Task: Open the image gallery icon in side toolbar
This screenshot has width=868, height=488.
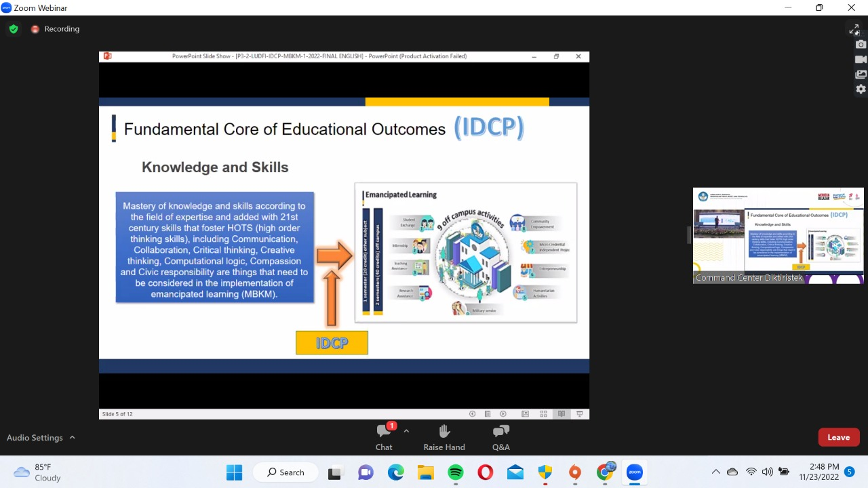Action: click(861, 75)
